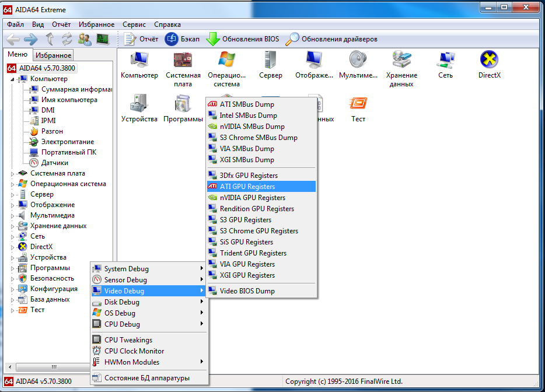Open the Сервис menu
The height and width of the screenshot is (392, 545).
point(134,24)
